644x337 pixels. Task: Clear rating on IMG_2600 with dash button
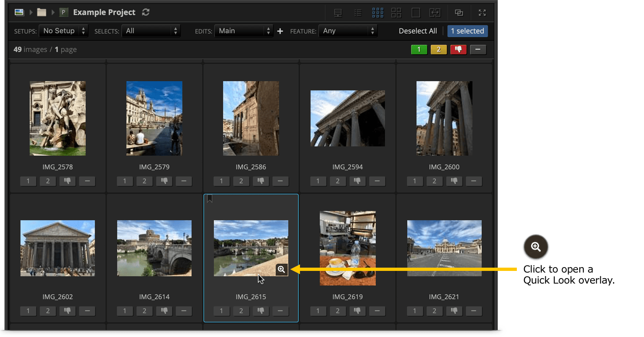(x=474, y=181)
